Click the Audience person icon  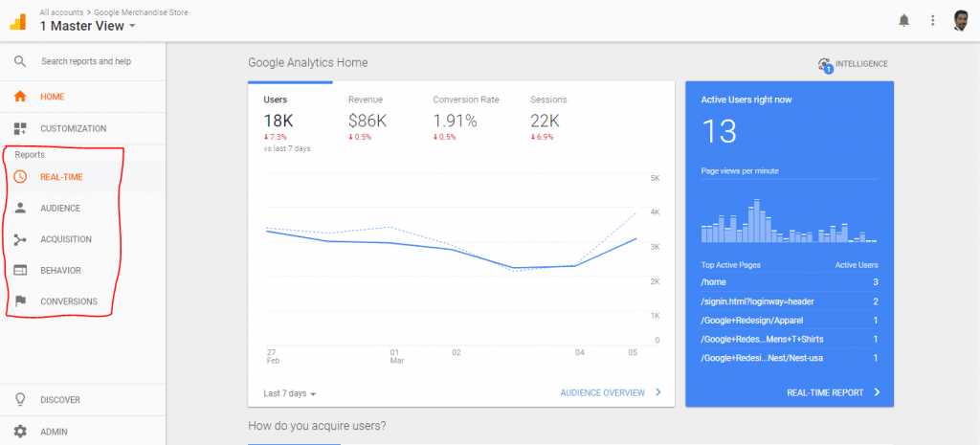point(20,208)
